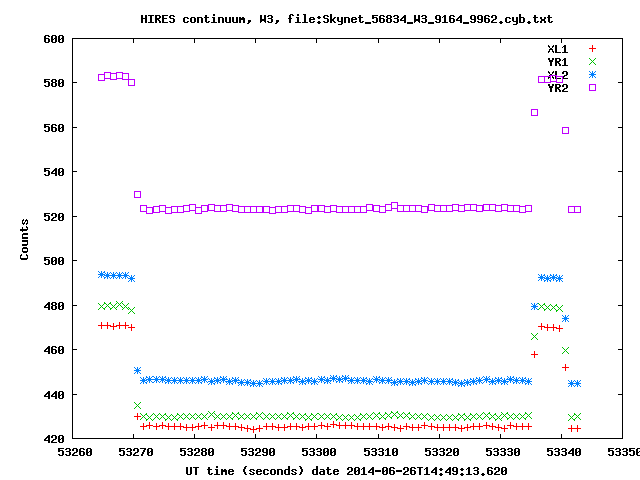Click the 560 y-axis tick label

(54, 128)
